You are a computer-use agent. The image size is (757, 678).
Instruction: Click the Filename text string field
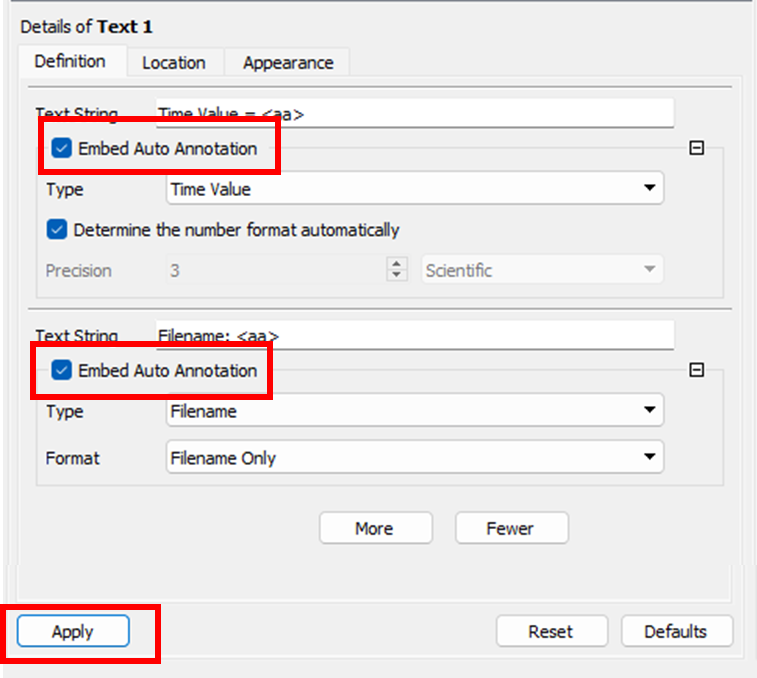pos(415,336)
